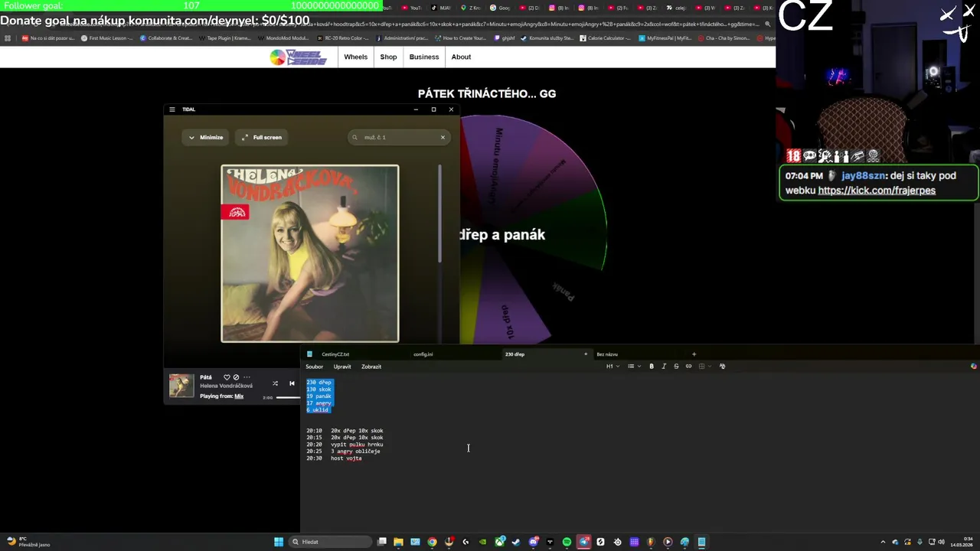Image resolution: width=980 pixels, height=551 pixels.
Task: Open the TIDAL hamburger menu
Action: [172, 109]
